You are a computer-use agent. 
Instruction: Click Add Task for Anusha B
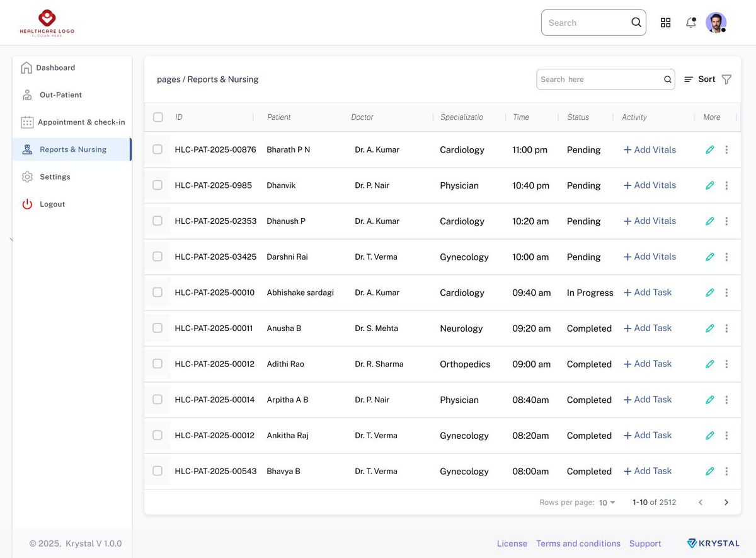pyautogui.click(x=648, y=328)
